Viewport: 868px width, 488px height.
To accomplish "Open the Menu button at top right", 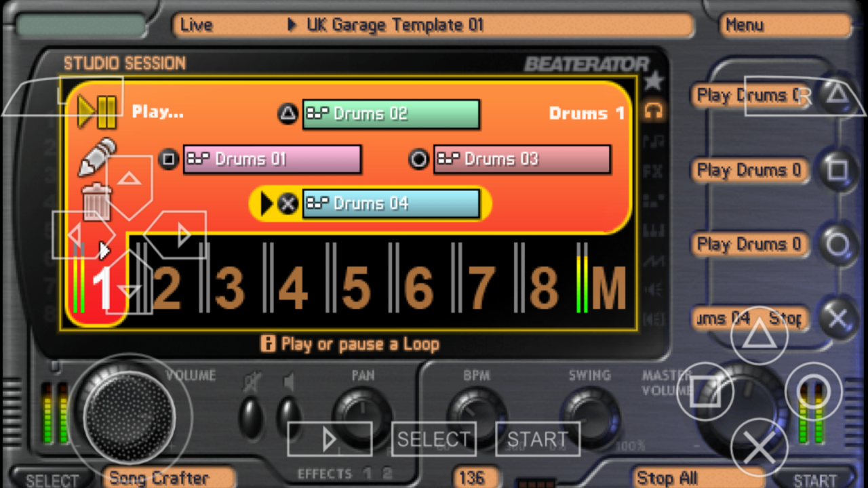I will [x=785, y=26].
